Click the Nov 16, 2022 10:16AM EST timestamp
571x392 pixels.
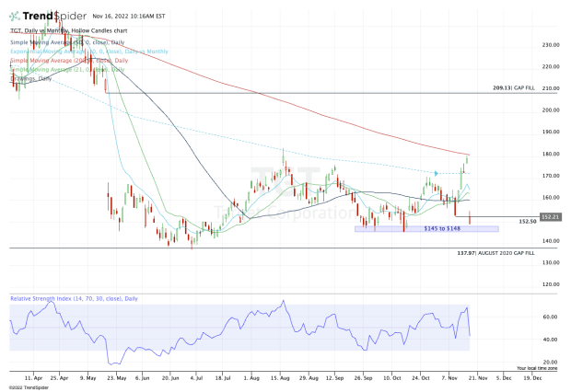[129, 17]
